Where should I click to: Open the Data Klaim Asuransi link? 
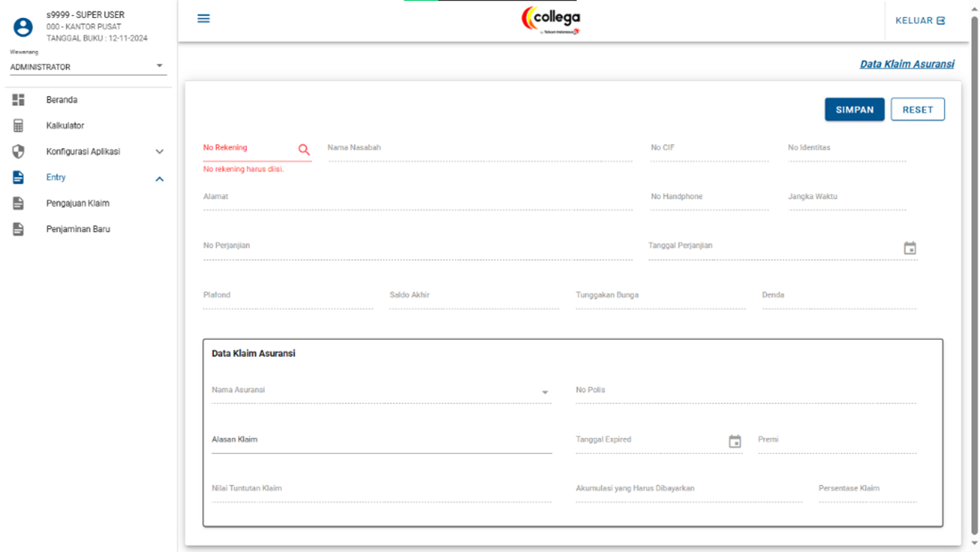pyautogui.click(x=906, y=64)
